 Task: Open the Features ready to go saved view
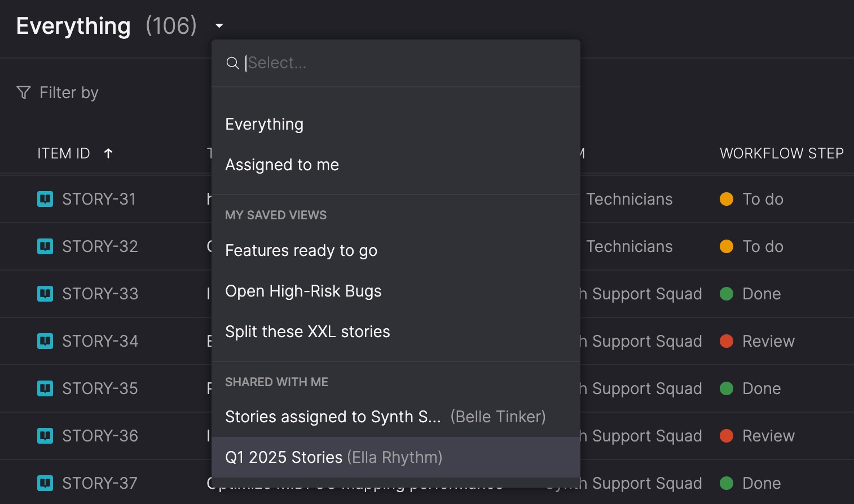pos(301,250)
